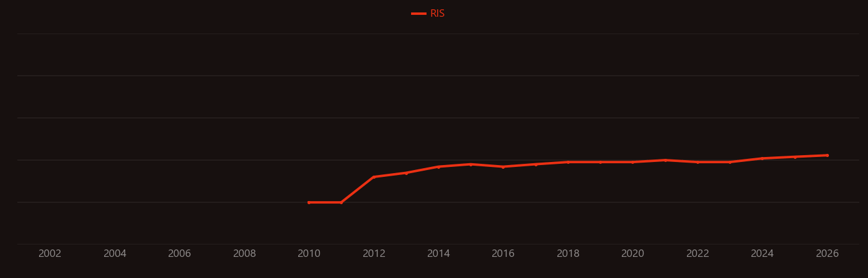
Task: Click the 2026 x-axis label
Action: [827, 254]
